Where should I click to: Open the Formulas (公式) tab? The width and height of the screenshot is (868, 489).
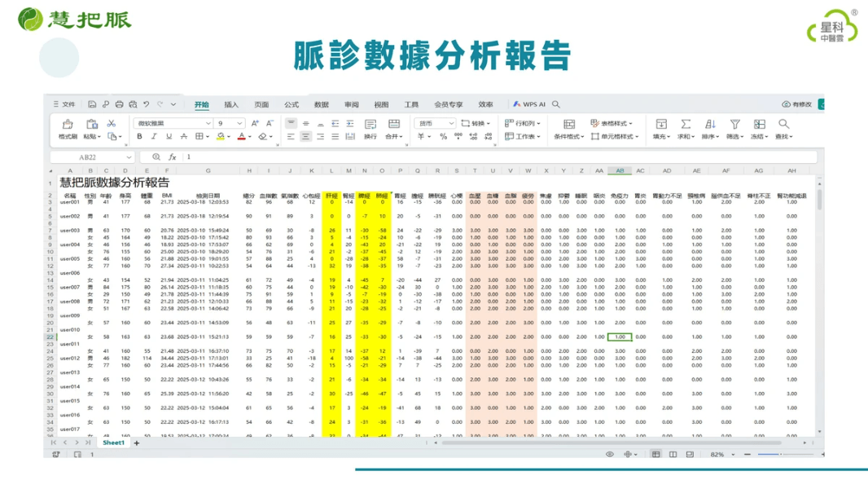292,104
